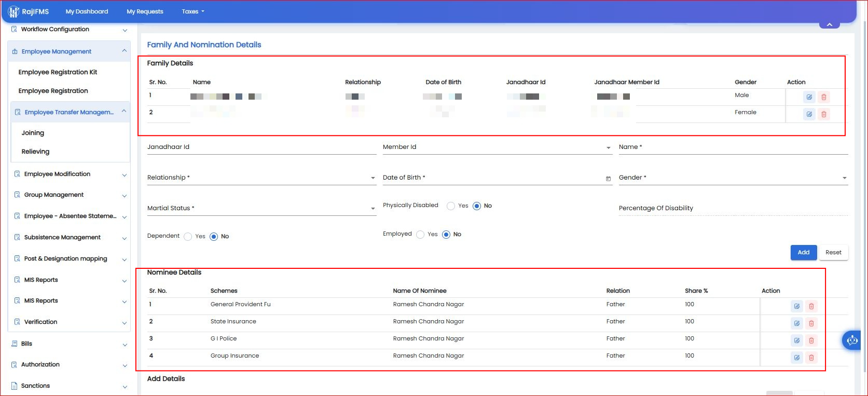
Task: Click the RajIFMS logo
Action: (29, 11)
